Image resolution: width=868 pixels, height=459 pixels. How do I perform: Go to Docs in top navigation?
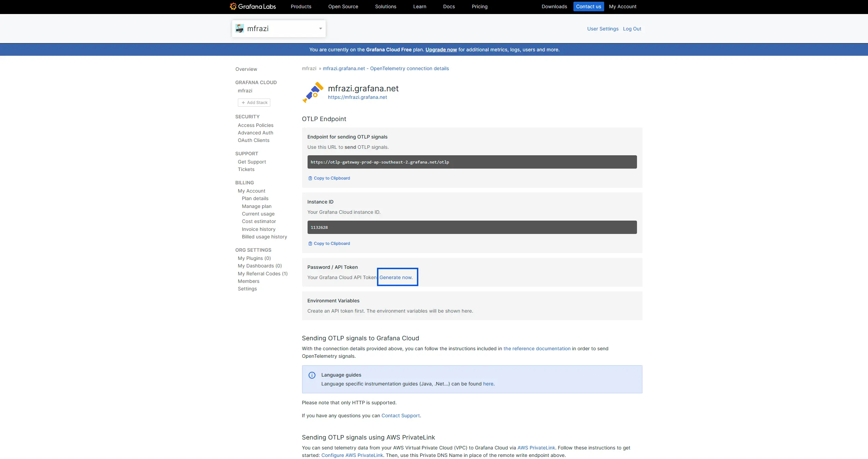point(449,6)
